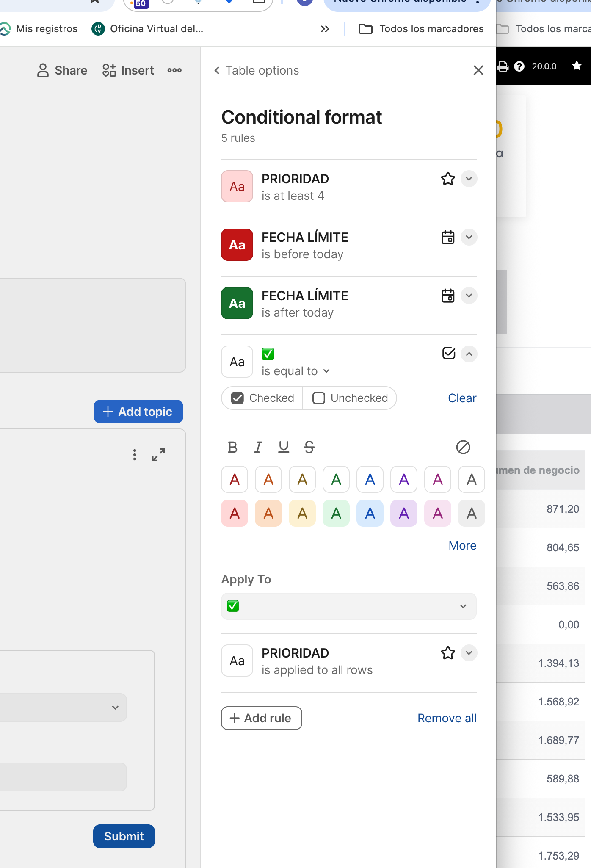Choose red text color swatch
The width and height of the screenshot is (591, 868).
[235, 479]
